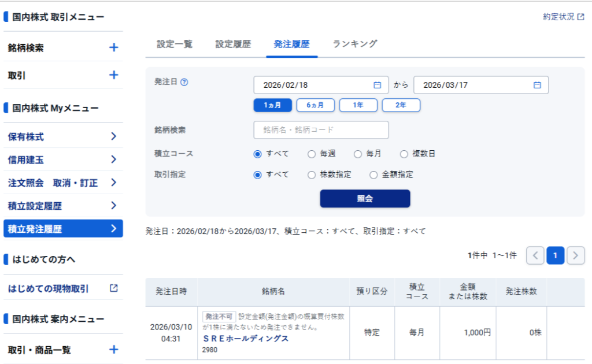This screenshot has width=592, height=364.
Task: Go to previous page arrow in pagination
Action: 535,255
